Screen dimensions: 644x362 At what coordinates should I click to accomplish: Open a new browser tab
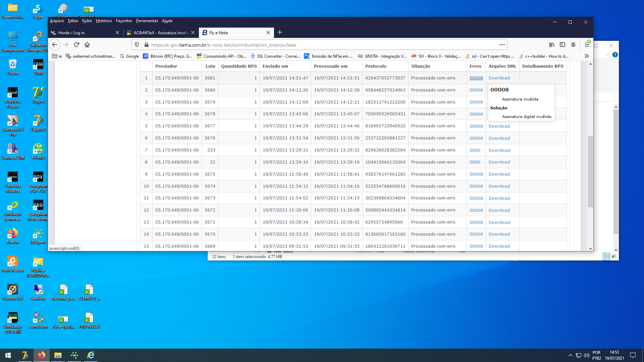280,32
